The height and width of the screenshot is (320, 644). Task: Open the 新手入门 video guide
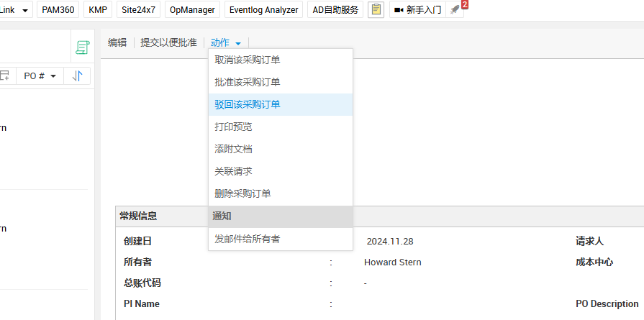click(x=417, y=10)
